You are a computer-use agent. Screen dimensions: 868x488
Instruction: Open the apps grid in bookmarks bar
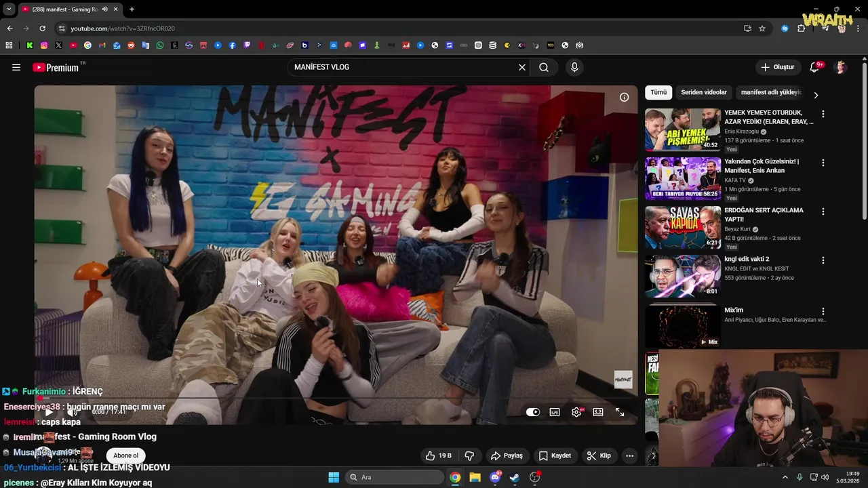tap(9, 45)
